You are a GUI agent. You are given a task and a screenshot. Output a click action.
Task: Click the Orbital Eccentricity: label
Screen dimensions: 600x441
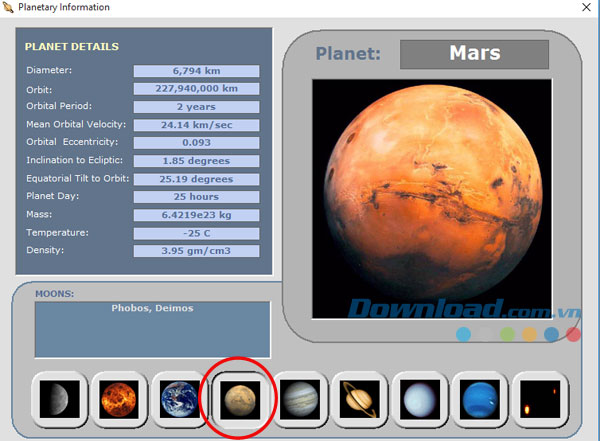[72, 142]
